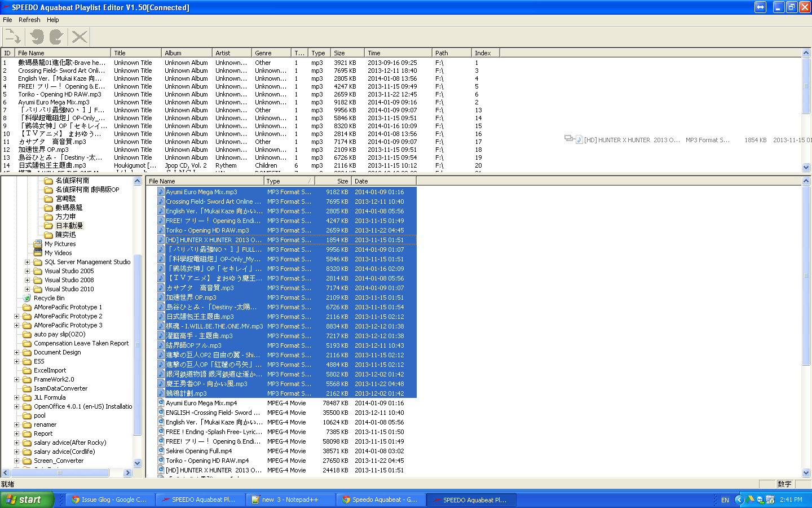Switch to Notepad++ taskbar window

click(290, 500)
